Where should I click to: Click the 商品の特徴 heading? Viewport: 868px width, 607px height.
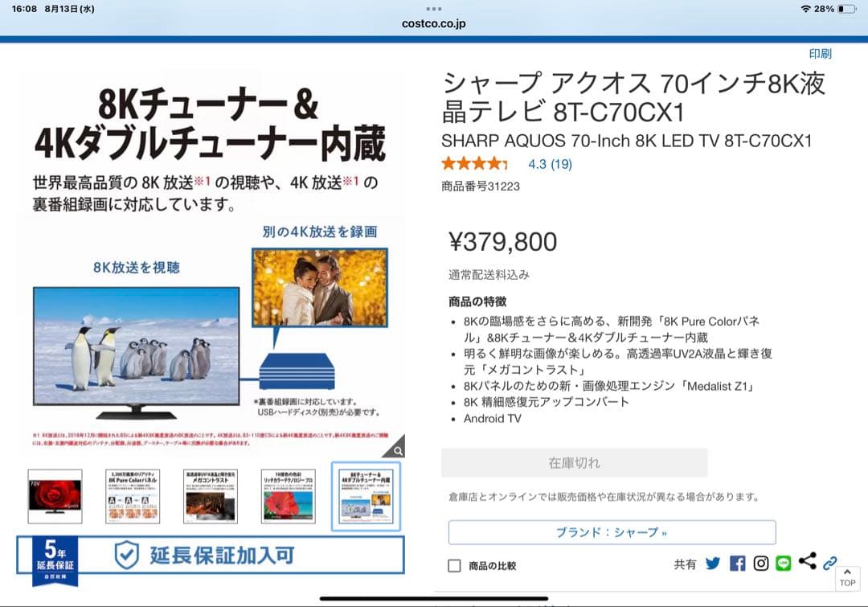point(477,301)
